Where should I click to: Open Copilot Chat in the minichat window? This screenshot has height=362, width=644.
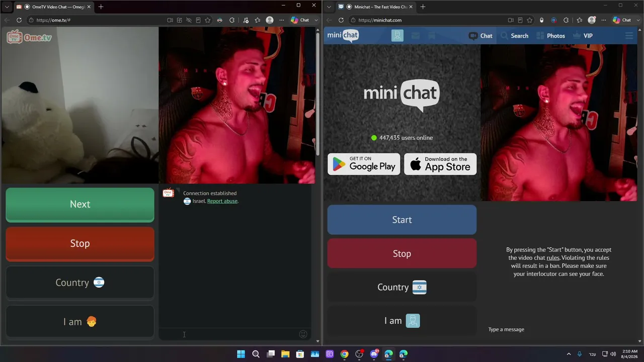click(x=622, y=20)
